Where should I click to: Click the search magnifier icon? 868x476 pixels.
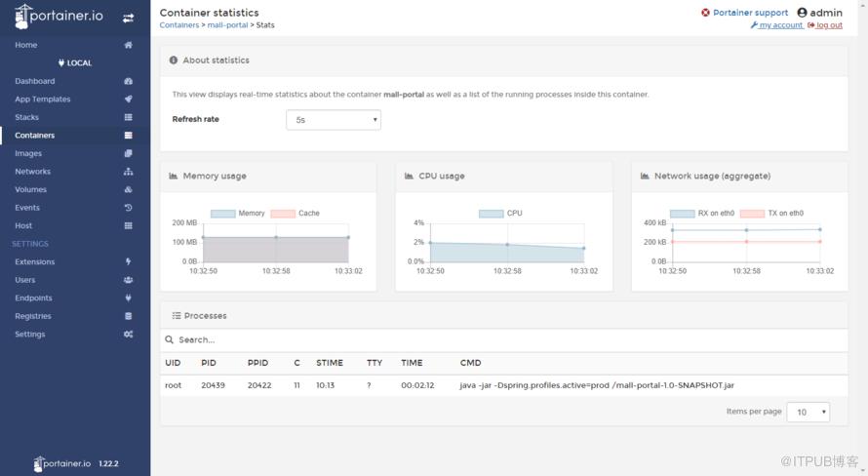click(x=170, y=339)
